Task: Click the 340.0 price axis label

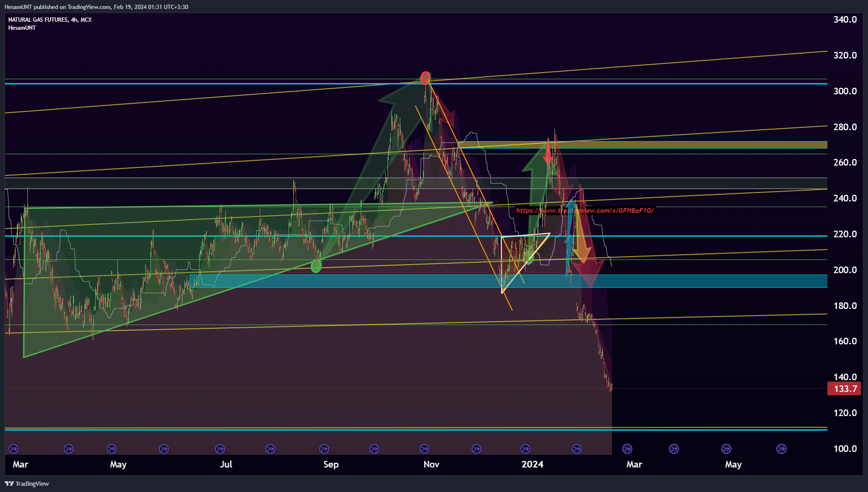Action: click(x=845, y=19)
